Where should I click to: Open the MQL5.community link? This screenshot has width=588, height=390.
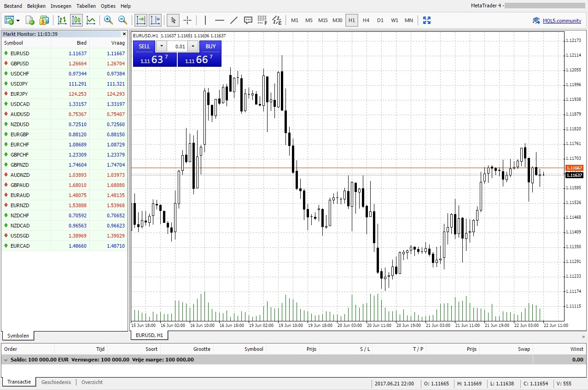point(561,21)
